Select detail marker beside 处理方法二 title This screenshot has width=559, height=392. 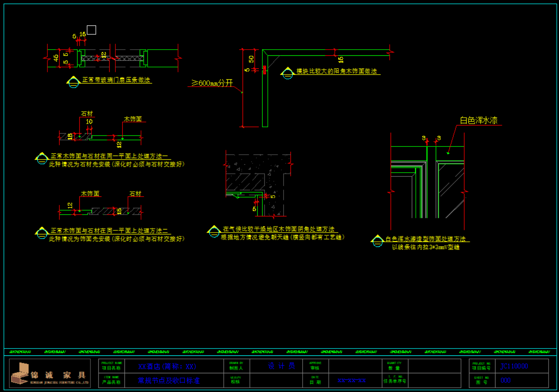coord(42,233)
